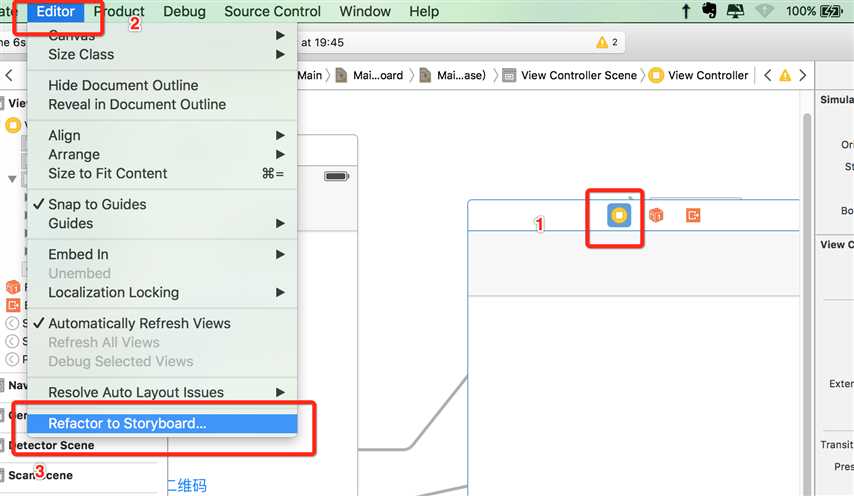This screenshot has width=854, height=496.
Task: Expand the Align submenu
Action: point(162,135)
